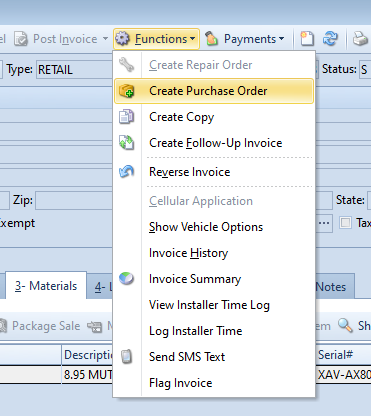This screenshot has height=416, width=371.
Task: Expand the Post Invoice dropdown arrow
Action: click(x=105, y=39)
